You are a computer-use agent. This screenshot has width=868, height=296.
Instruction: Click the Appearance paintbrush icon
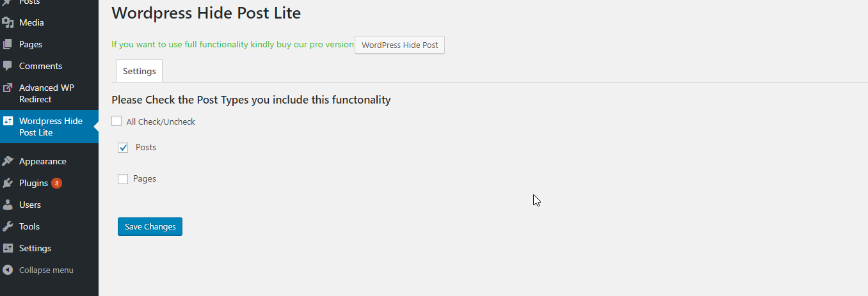click(x=8, y=161)
